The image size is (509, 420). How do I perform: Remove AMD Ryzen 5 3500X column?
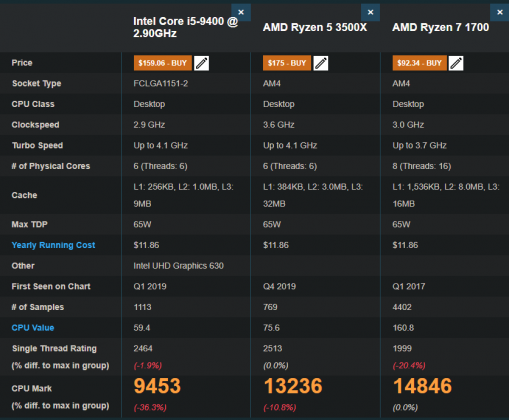pyautogui.click(x=370, y=12)
